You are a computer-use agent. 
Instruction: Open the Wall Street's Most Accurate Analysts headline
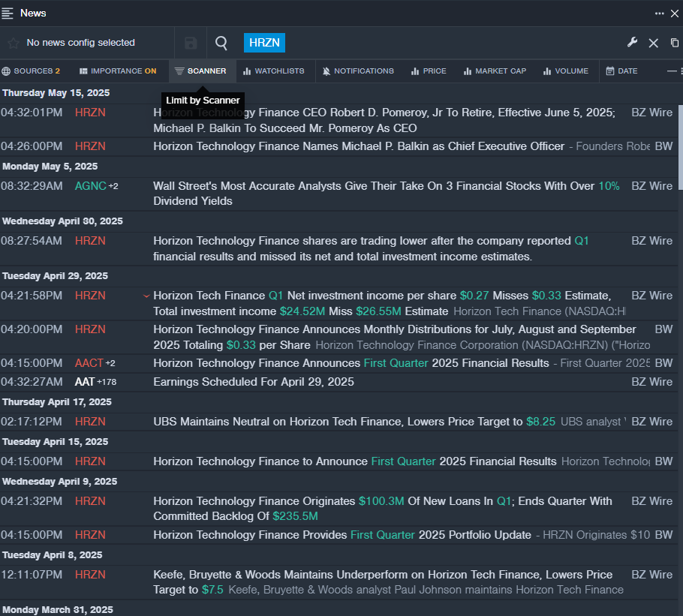387,194
